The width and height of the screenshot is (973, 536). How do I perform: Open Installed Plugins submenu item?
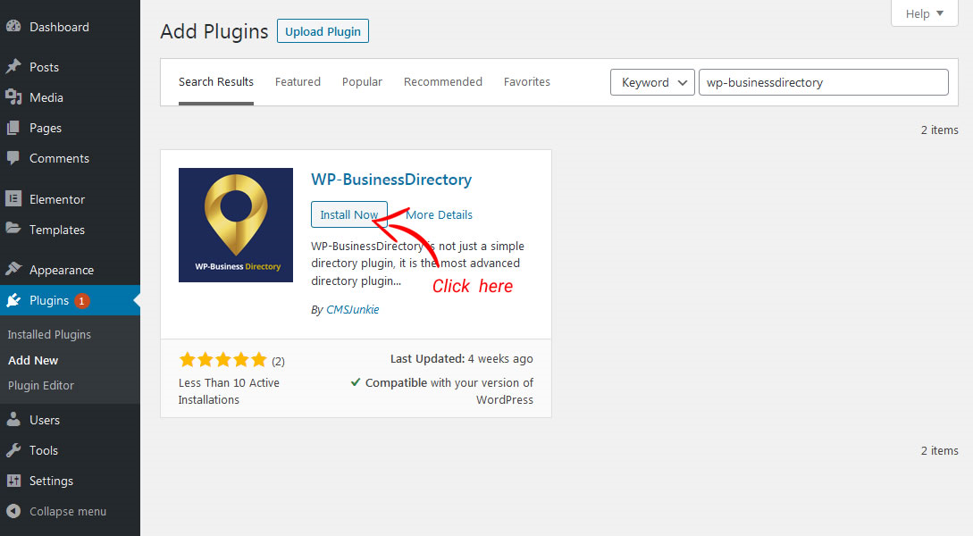click(49, 334)
